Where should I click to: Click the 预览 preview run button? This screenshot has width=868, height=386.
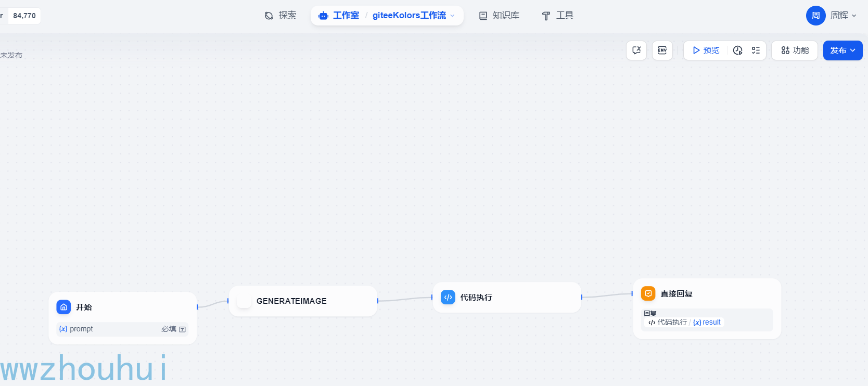click(706, 50)
